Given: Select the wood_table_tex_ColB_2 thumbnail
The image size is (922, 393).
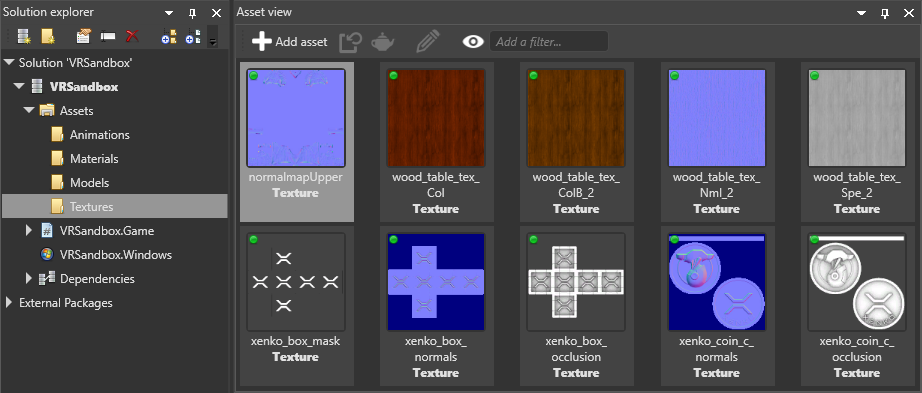Looking at the screenshot, I should [576, 118].
